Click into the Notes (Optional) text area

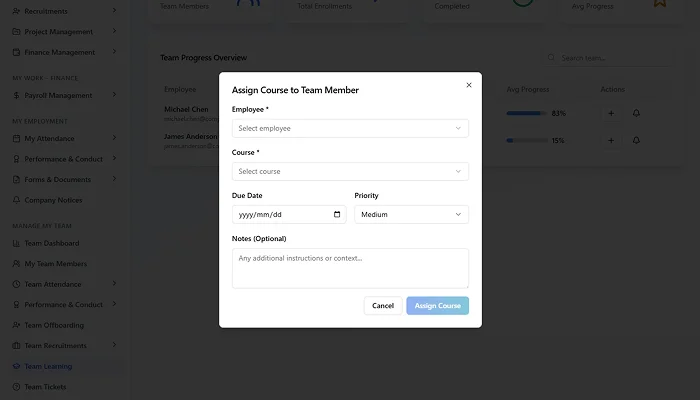pyautogui.click(x=350, y=268)
